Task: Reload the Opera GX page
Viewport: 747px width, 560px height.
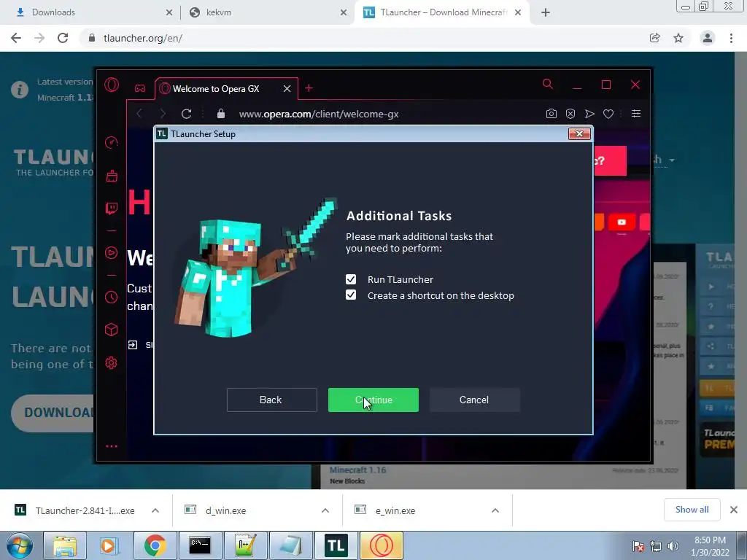Action: (x=186, y=114)
